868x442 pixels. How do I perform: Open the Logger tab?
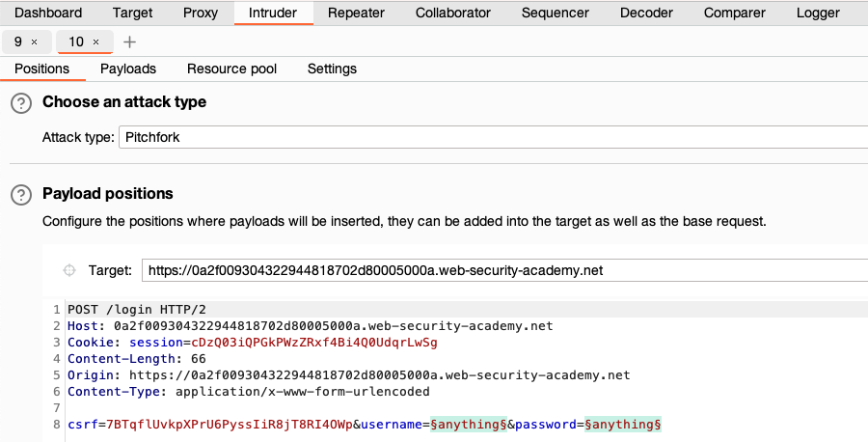[818, 13]
